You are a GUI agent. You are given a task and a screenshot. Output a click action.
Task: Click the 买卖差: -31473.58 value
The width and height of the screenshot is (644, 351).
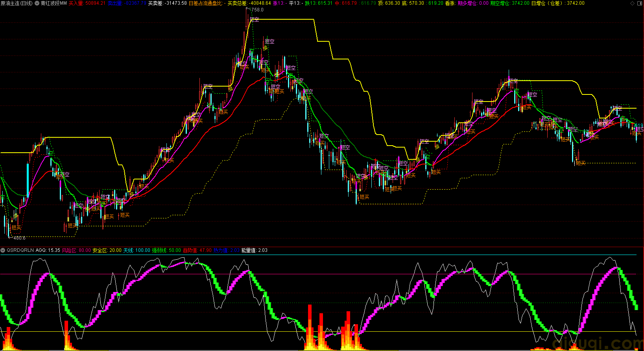[168, 3]
